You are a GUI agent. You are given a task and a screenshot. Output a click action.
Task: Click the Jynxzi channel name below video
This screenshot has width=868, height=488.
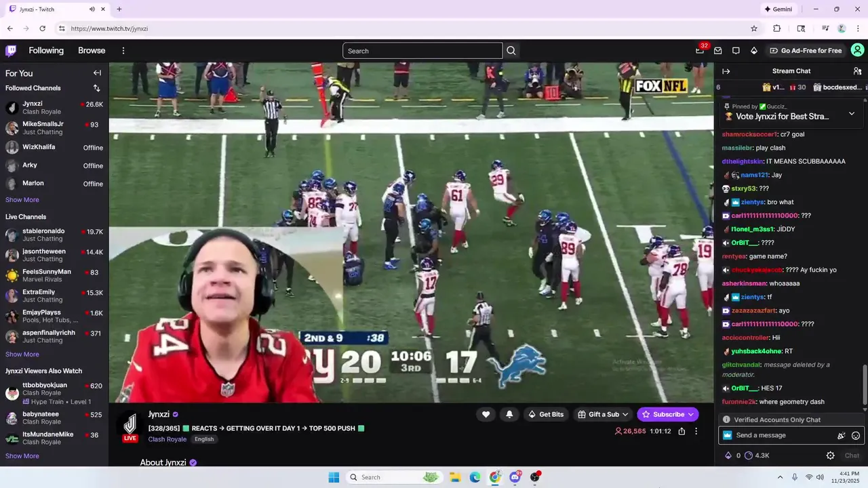pos(159,414)
